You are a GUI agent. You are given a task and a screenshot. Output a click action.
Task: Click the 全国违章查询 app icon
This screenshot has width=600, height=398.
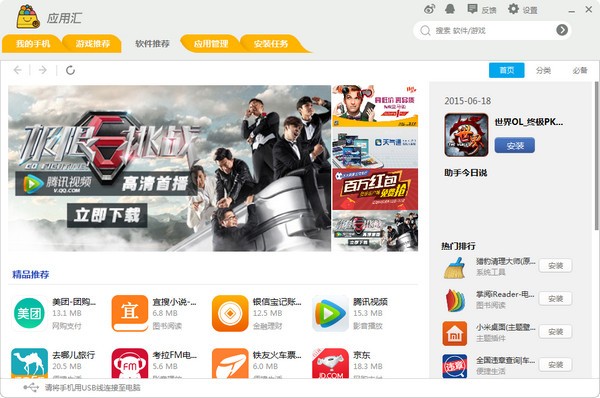pos(455,366)
